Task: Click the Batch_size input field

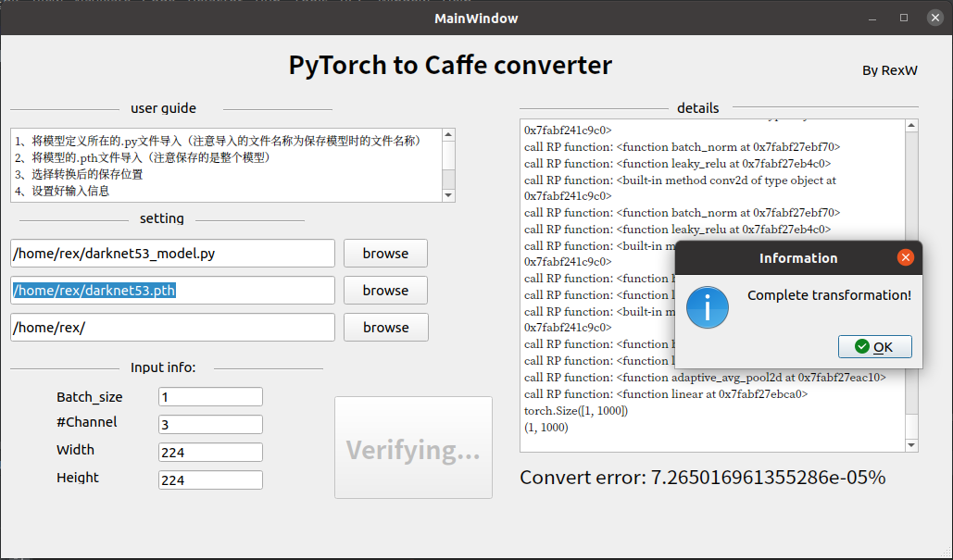Action: [x=210, y=397]
